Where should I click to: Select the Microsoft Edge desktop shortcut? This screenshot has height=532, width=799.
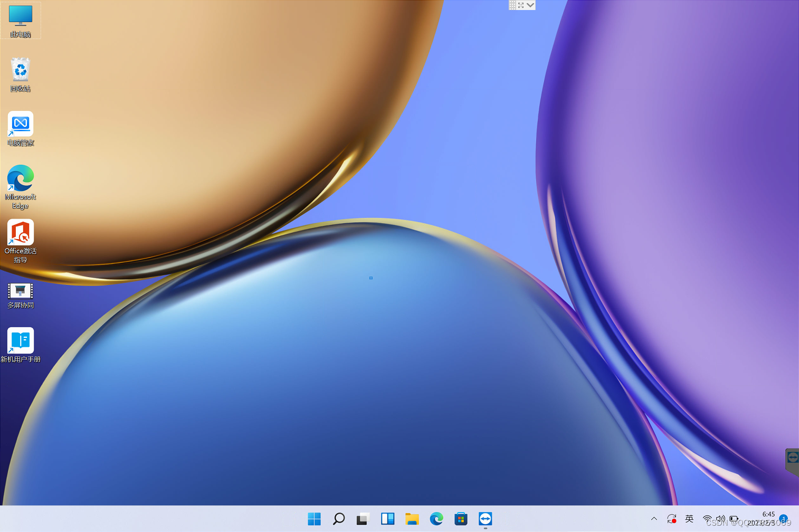[21, 187]
